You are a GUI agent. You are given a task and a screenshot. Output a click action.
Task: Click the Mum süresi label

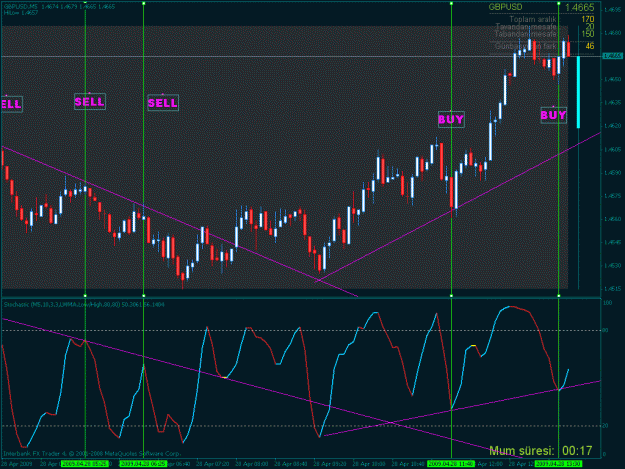coord(522,451)
